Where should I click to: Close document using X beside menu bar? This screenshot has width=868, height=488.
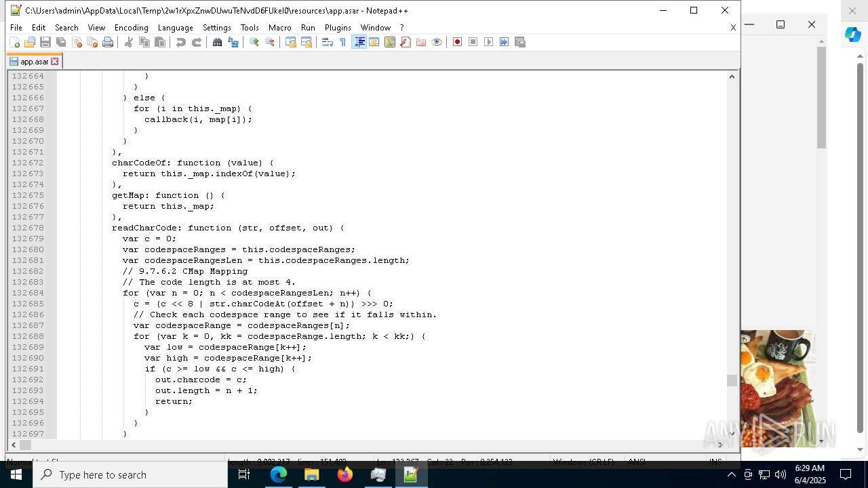tap(733, 28)
